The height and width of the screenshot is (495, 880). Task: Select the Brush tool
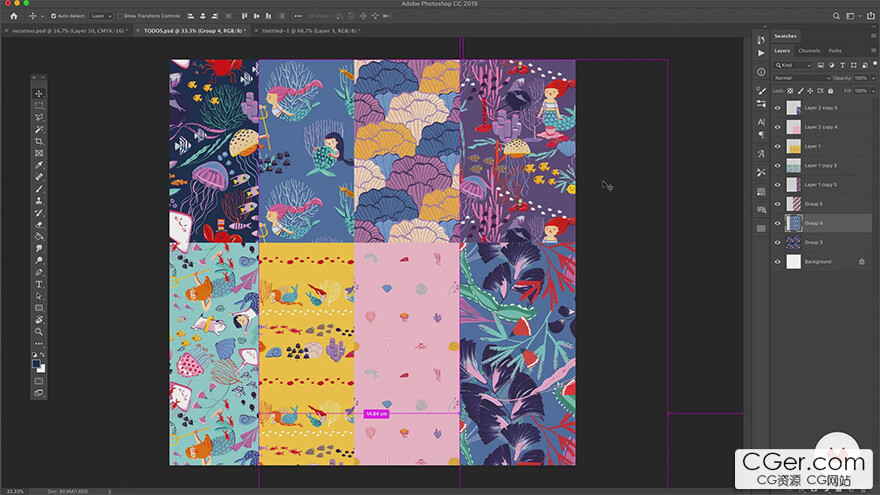pos(39,189)
